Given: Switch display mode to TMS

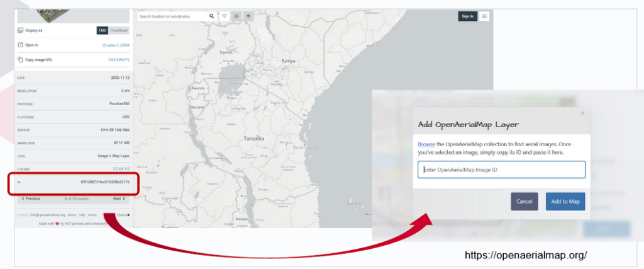Looking at the screenshot, I should (102, 30).
